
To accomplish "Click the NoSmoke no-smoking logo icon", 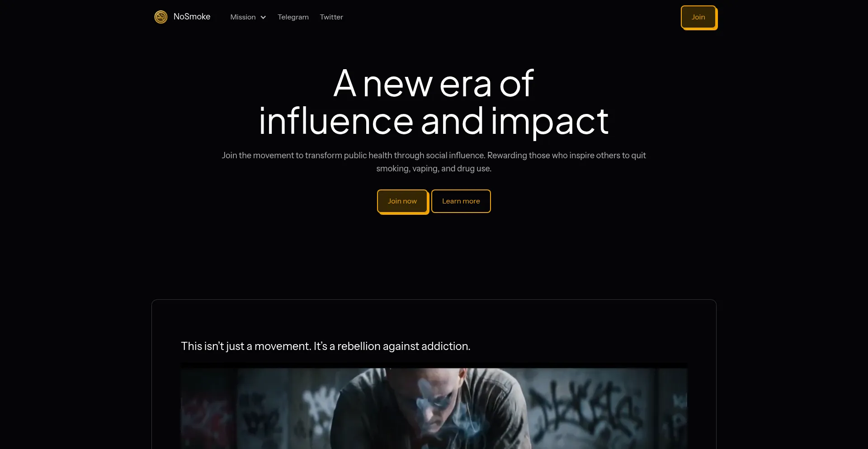I will click(161, 17).
